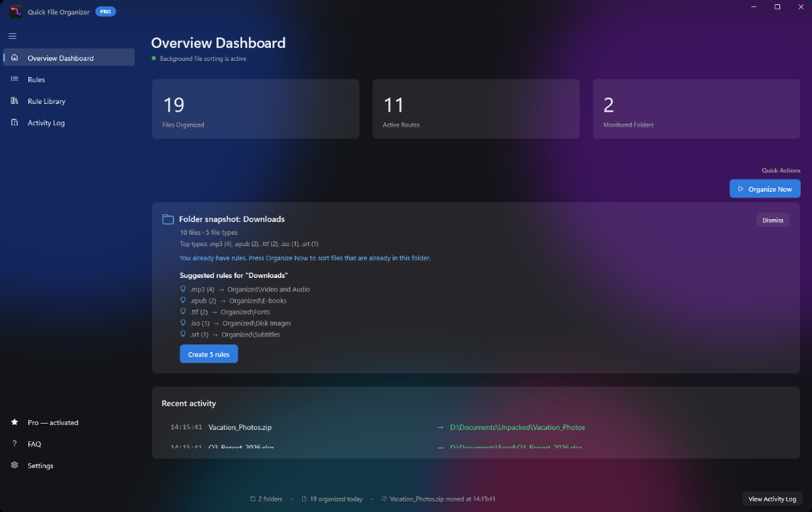812x512 pixels.
Task: Click .mp3 (4) suggested rule text
Action: tap(202, 289)
